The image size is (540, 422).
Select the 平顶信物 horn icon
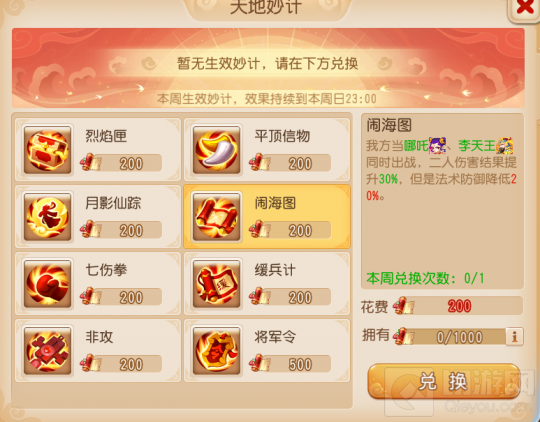click(217, 150)
